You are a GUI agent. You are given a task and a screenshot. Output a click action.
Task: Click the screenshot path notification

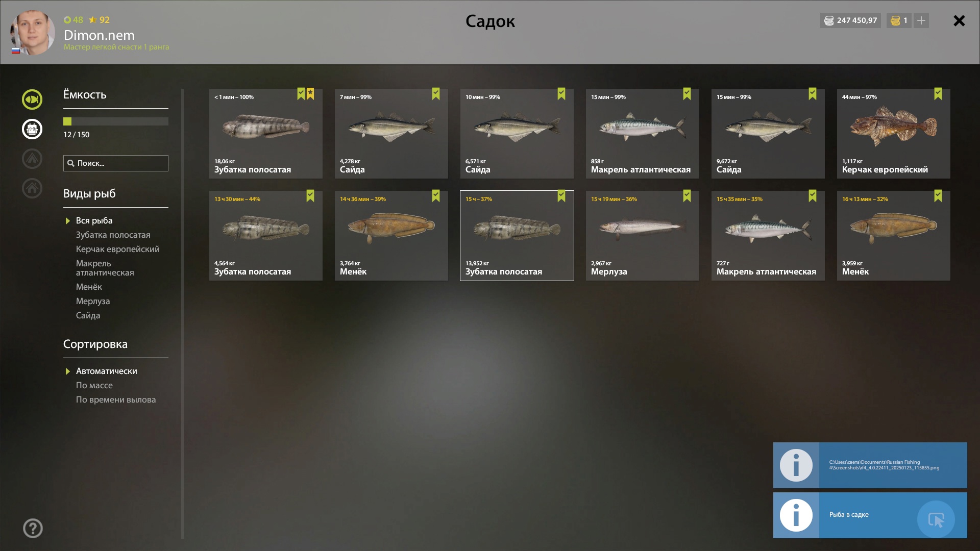(870, 465)
